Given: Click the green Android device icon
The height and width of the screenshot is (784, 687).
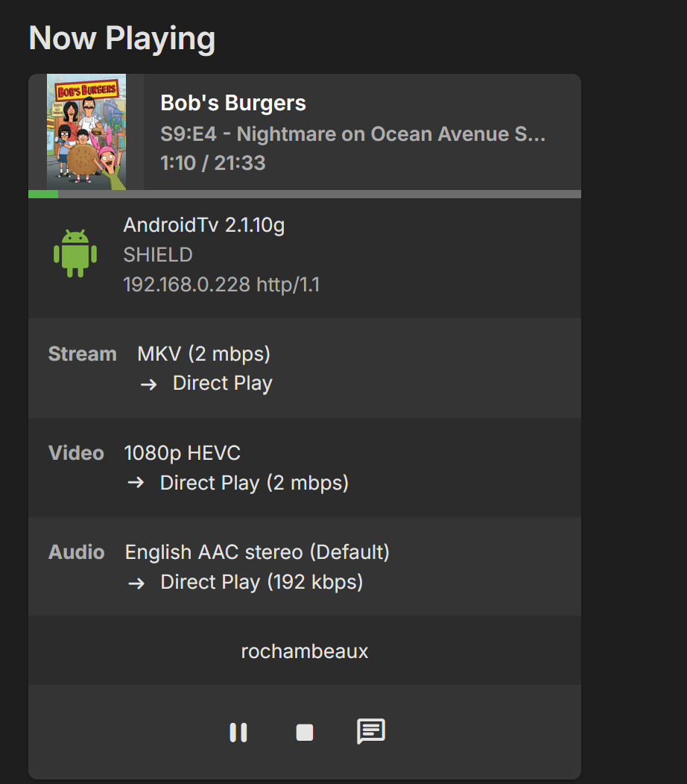Looking at the screenshot, I should 75,254.
